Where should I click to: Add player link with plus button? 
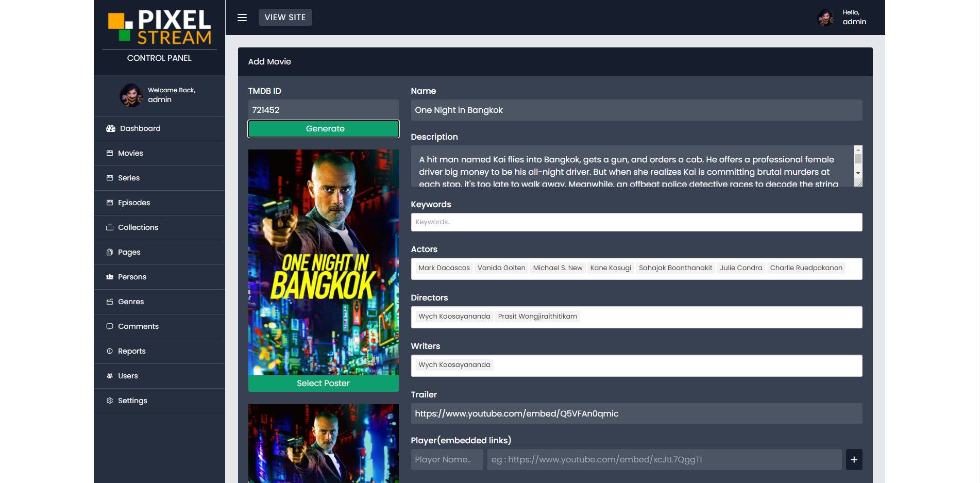pos(854,459)
